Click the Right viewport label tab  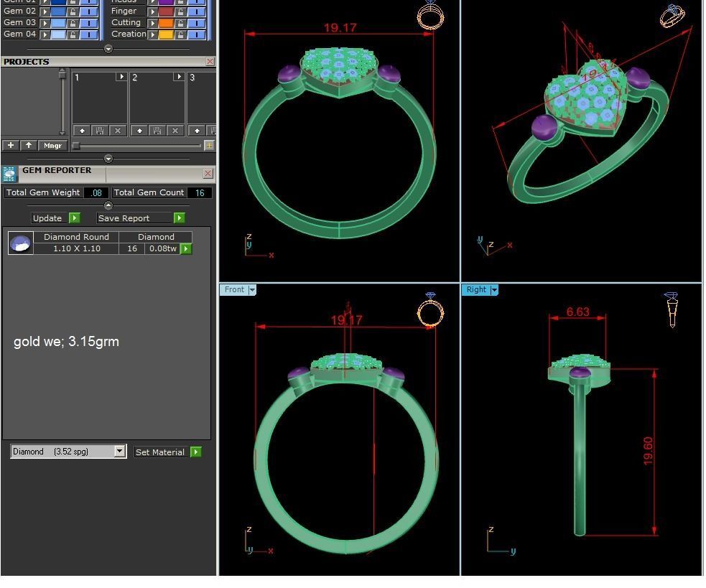pos(476,289)
